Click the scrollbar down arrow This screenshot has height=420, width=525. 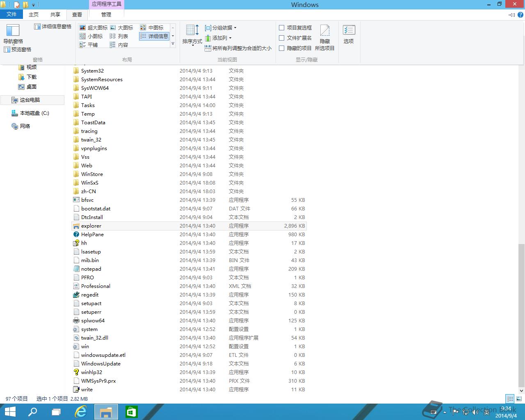(521, 390)
